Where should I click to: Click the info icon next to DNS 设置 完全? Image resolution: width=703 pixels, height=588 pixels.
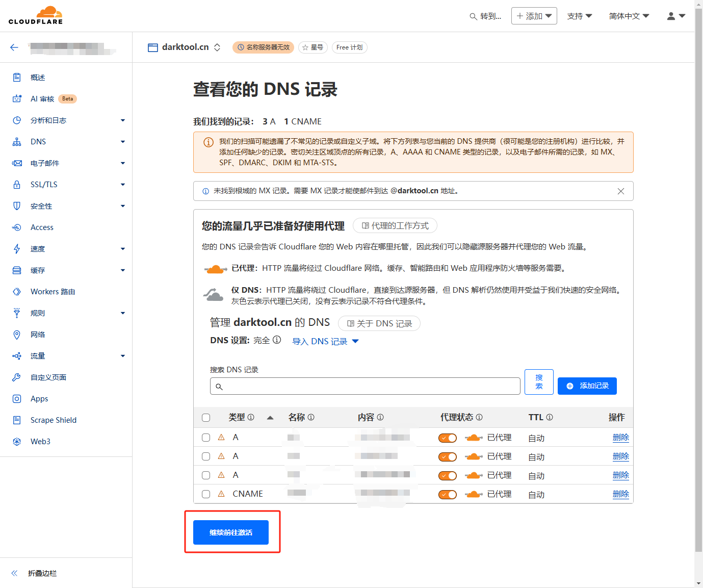click(277, 340)
